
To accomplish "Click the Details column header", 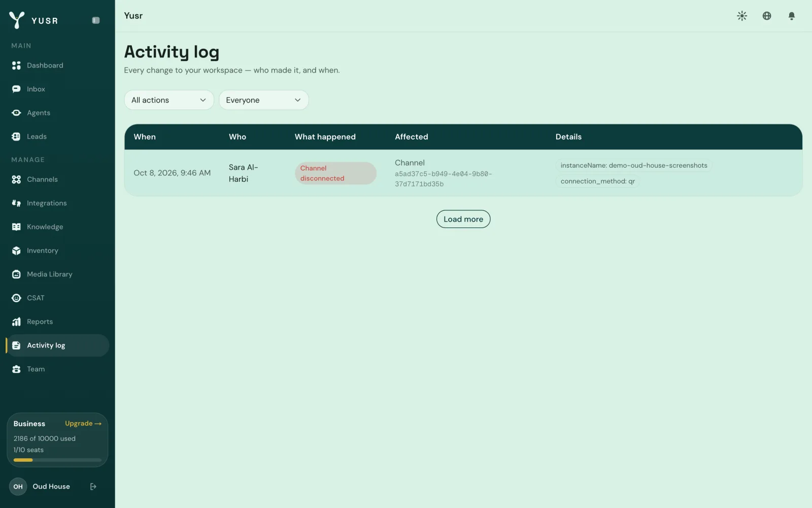I will tap(568, 137).
